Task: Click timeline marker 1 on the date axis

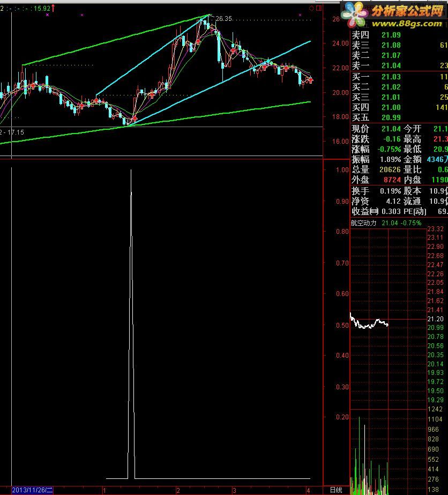Action: [x=104, y=491]
